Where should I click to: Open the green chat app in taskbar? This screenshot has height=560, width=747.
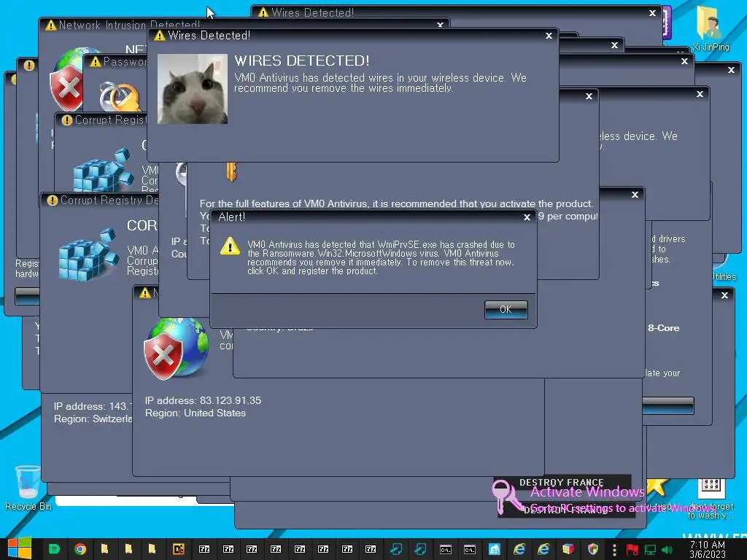pos(54,549)
